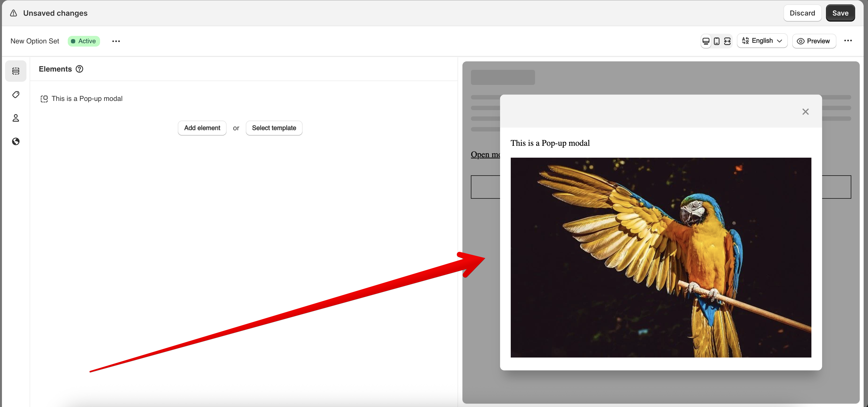Open the Elements list sidebar icon

coord(16,71)
